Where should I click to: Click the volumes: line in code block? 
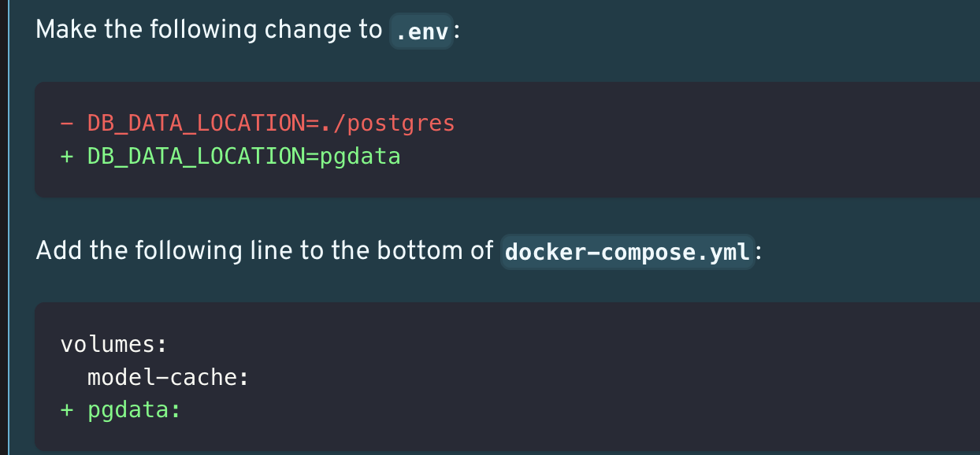tap(114, 344)
